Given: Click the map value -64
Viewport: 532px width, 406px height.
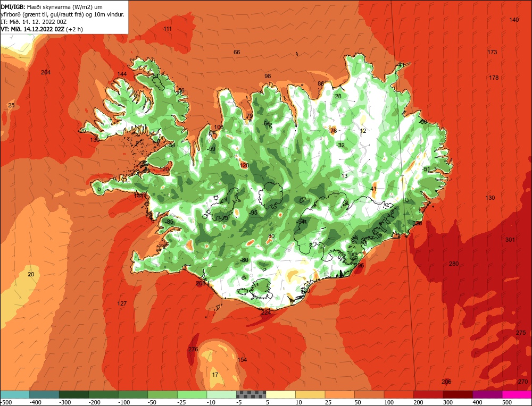Looking at the screenshot, I should point(267,123).
